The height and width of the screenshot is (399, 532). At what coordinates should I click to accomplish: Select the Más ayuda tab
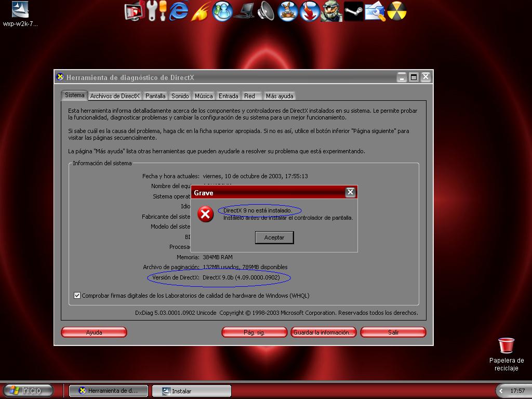click(x=280, y=96)
